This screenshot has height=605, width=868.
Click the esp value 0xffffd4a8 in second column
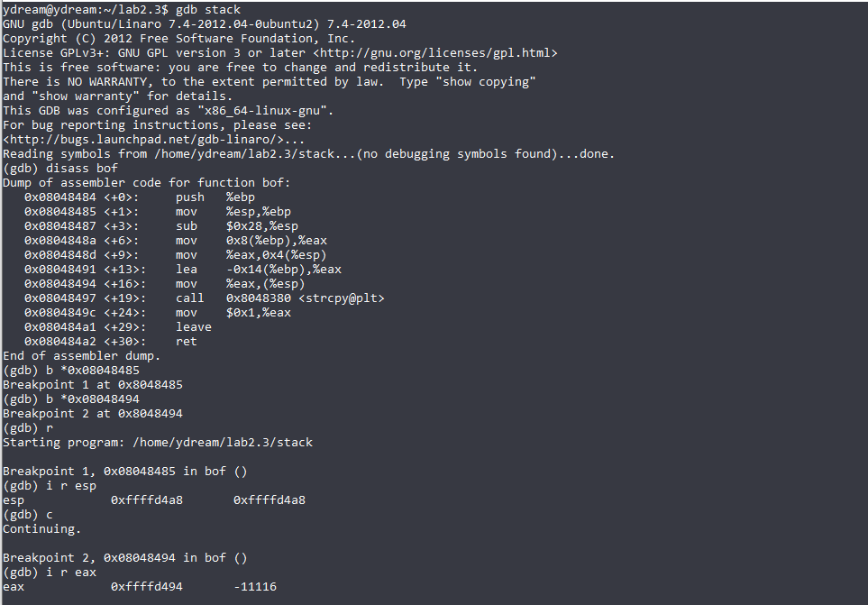269,500
